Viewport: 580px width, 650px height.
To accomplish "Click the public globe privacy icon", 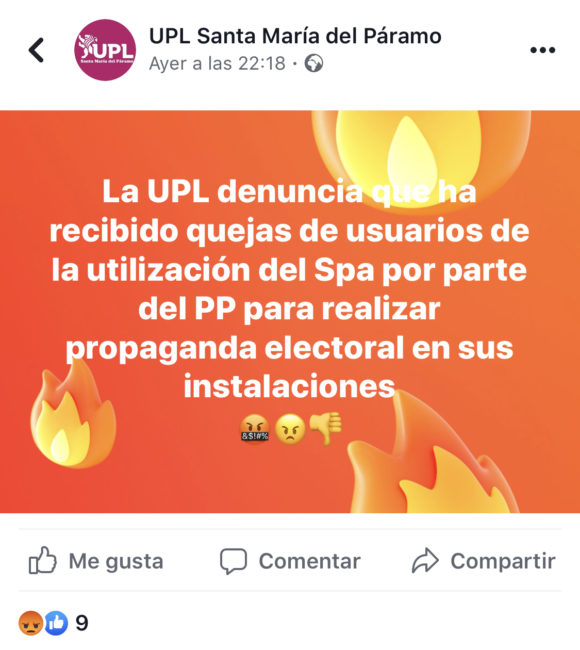I will 314,64.
